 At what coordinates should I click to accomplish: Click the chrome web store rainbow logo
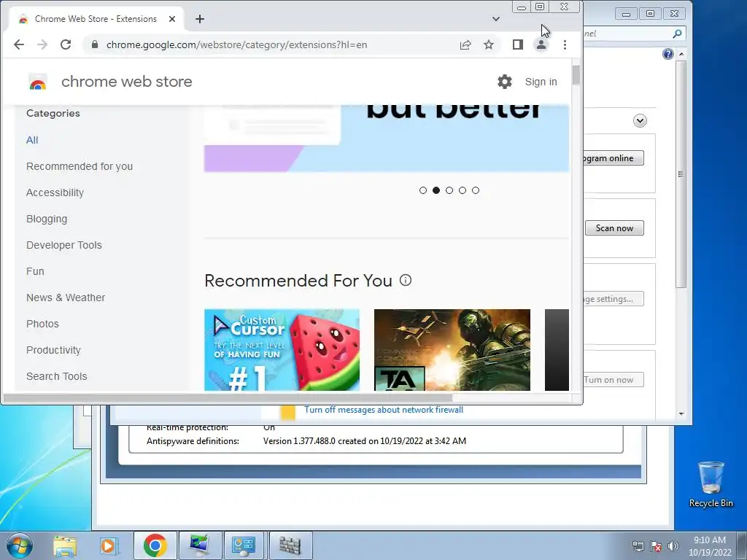tap(38, 82)
